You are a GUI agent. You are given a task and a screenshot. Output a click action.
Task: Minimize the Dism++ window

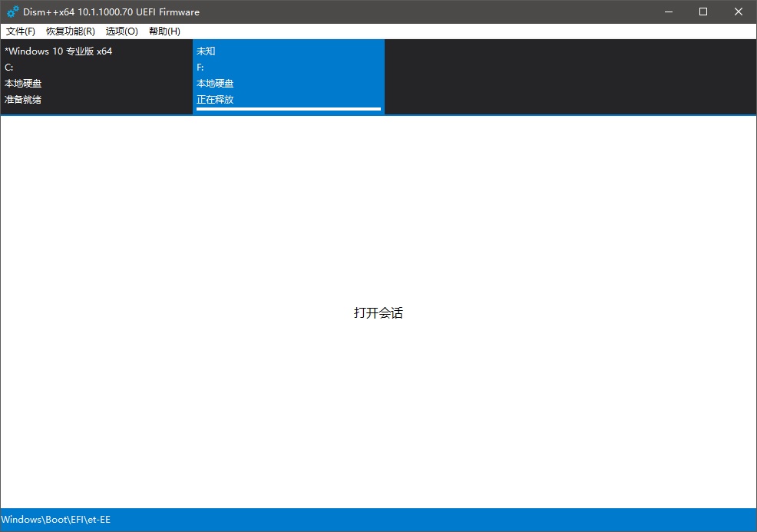669,12
